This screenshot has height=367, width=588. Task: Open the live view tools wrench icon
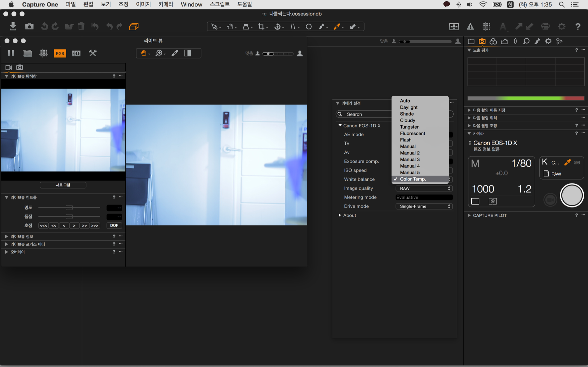coord(93,53)
